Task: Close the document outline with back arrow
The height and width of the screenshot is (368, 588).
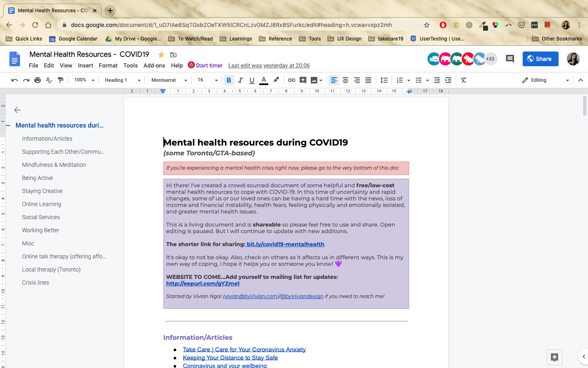Action: point(17,110)
